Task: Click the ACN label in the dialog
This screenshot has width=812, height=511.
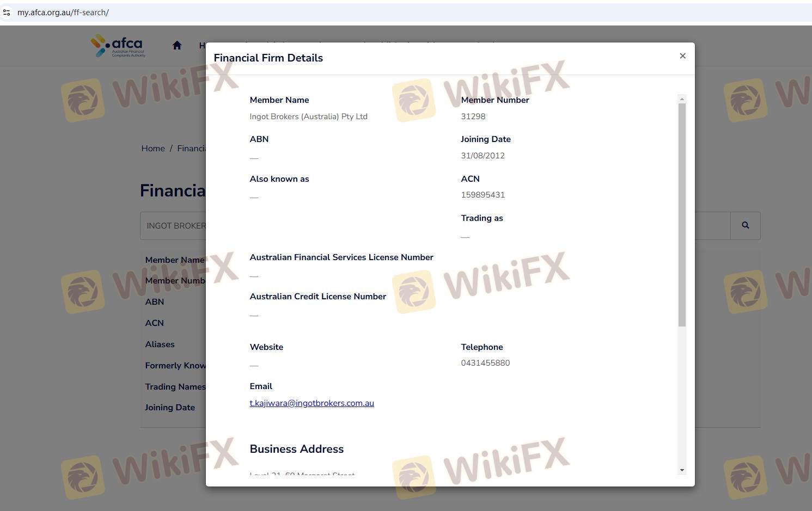Action: tap(470, 179)
